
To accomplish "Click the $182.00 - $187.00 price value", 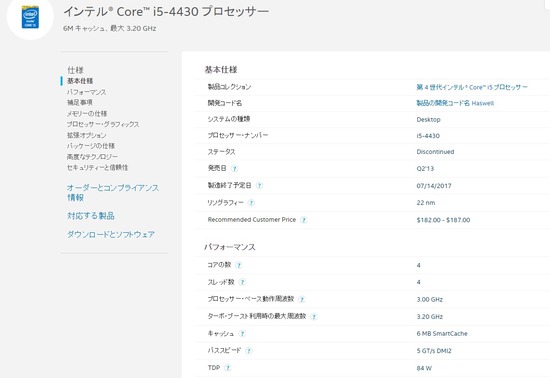I will tap(443, 220).
